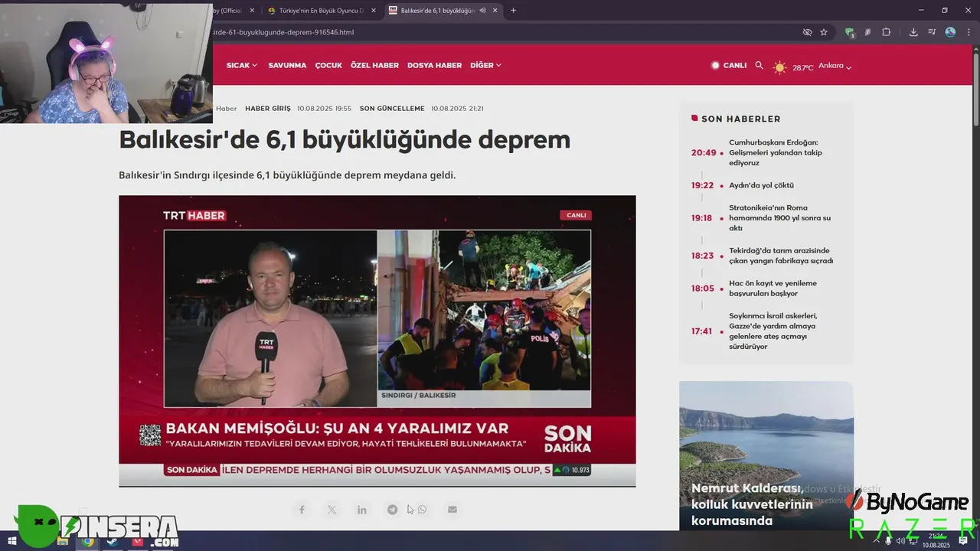The width and height of the screenshot is (980, 551).
Task: Click the feather extension icon in the toolbar
Action: [x=868, y=32]
